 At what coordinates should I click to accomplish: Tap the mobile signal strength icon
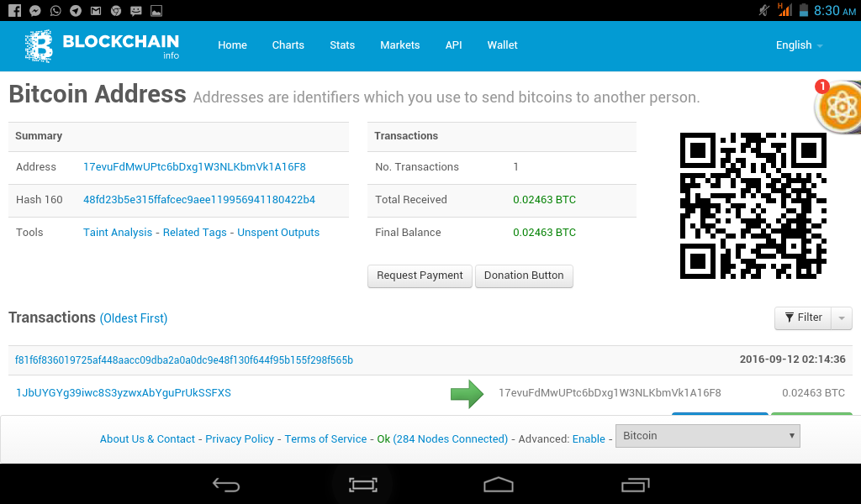[x=784, y=10]
